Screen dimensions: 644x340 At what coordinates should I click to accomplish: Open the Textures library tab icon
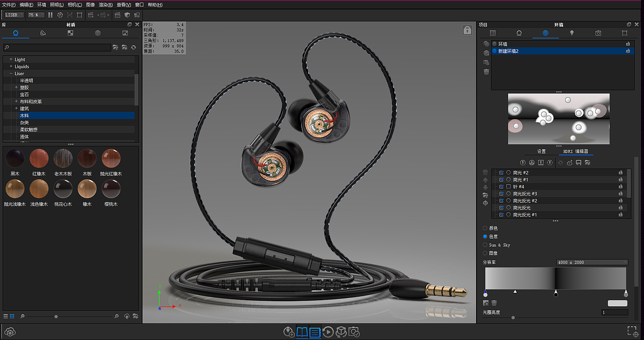(x=70, y=33)
